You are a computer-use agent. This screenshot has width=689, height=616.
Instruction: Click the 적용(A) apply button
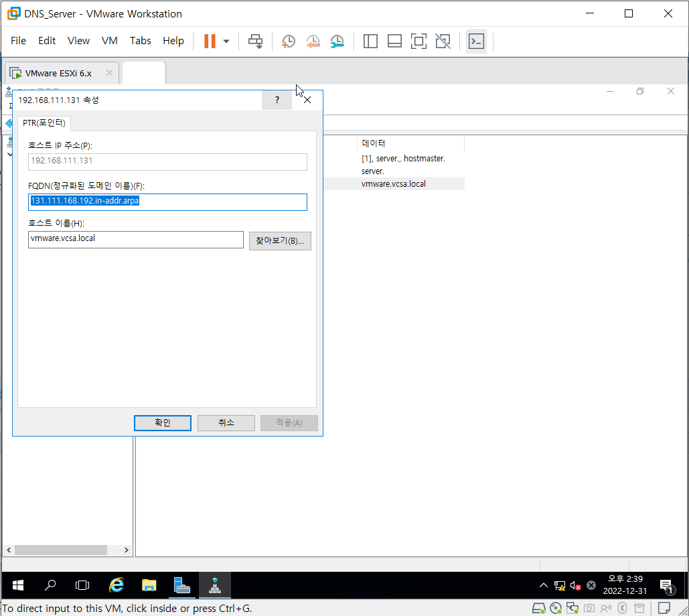[x=289, y=422]
